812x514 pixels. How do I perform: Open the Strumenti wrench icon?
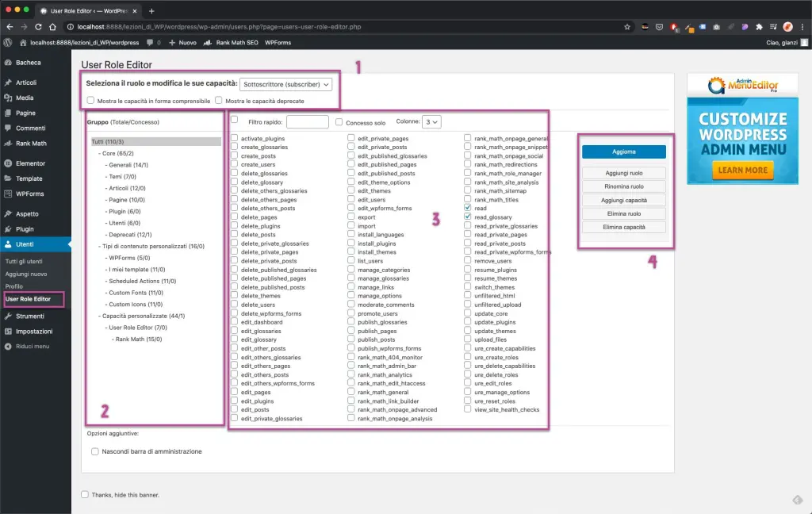pos(8,316)
